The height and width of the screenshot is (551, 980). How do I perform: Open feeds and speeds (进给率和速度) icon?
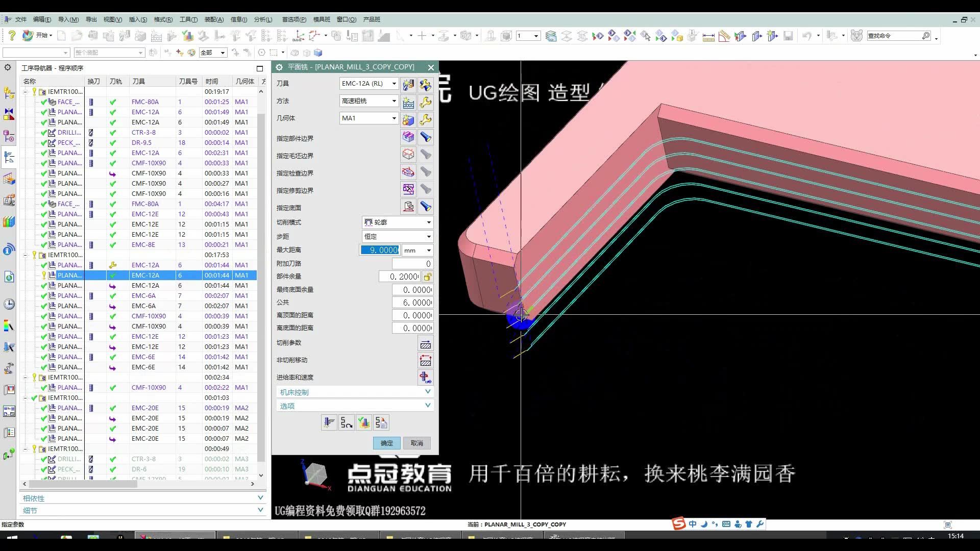[x=425, y=378]
